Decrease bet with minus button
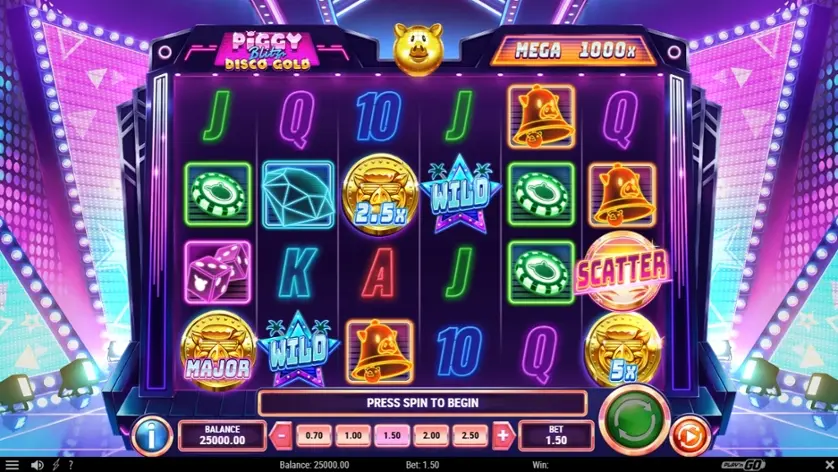 tap(281, 436)
